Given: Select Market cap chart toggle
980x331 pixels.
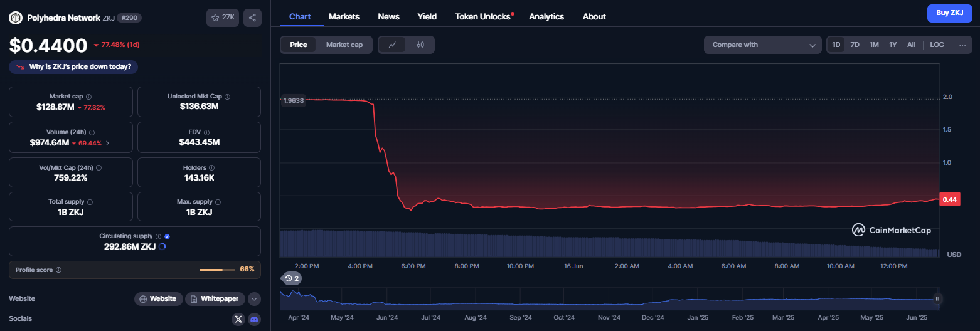Looking at the screenshot, I should [x=344, y=45].
